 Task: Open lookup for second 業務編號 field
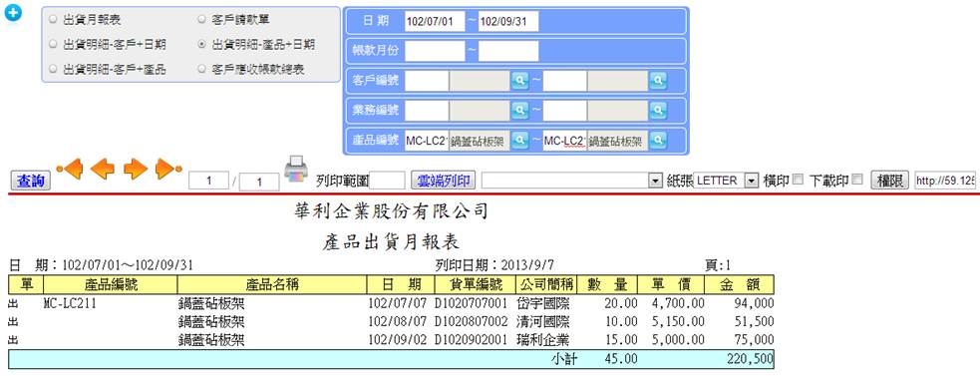pos(658,110)
